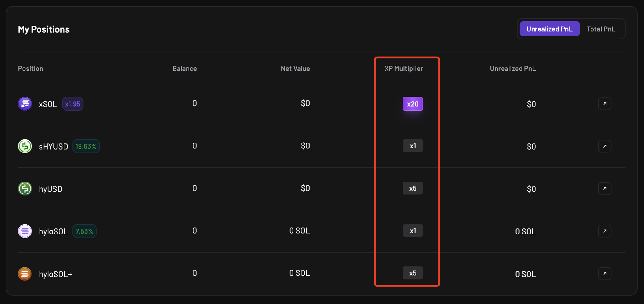The width and height of the screenshot is (644, 304).
Task: Click the 19.63% sHYUSD yield badge
Action: (x=86, y=146)
